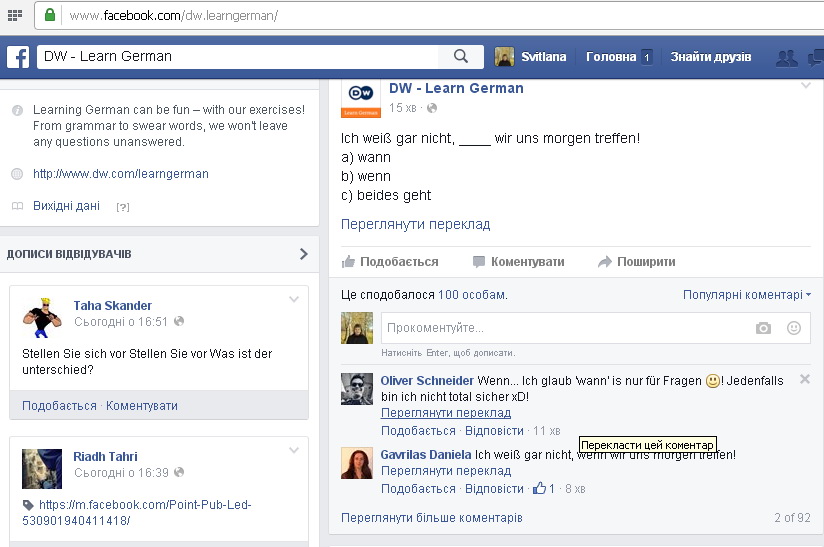824x547 pixels.
Task: Like Oliver Schneider's comment
Action: [x=418, y=431]
